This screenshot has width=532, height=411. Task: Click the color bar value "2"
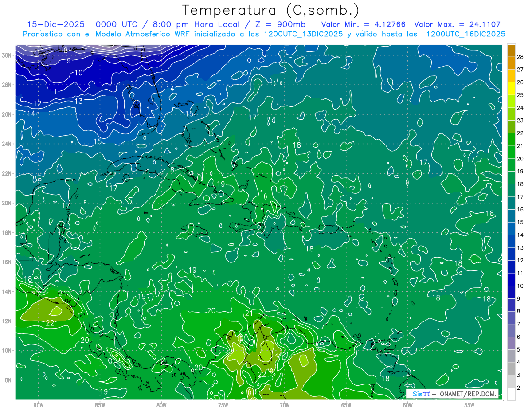(519, 388)
